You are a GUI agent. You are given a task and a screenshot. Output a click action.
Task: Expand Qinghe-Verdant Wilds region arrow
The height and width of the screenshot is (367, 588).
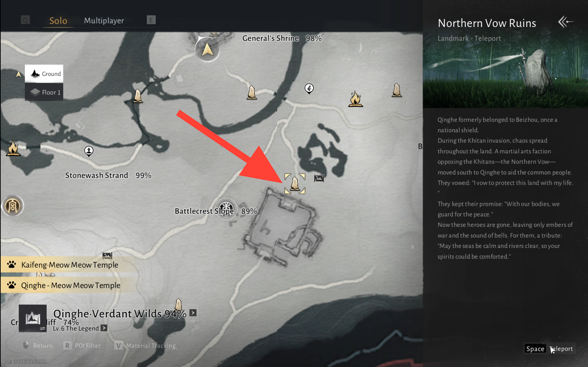[x=193, y=313]
